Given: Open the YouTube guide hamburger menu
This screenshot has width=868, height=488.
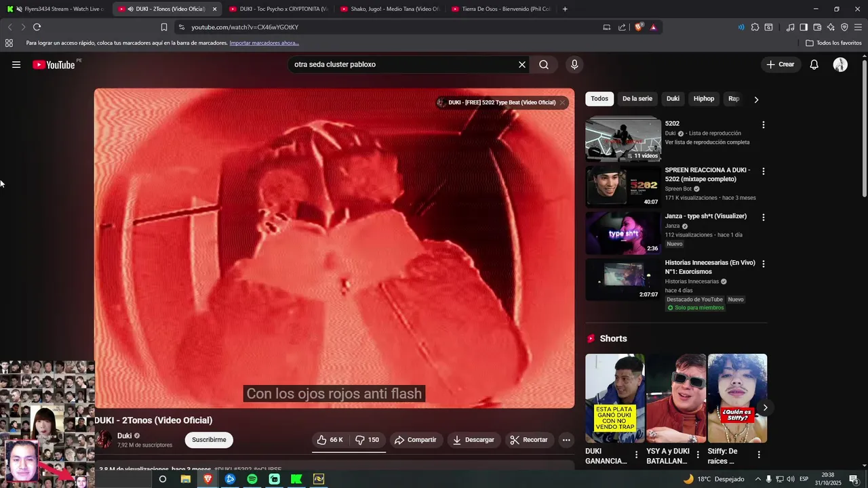Looking at the screenshot, I should point(16,64).
